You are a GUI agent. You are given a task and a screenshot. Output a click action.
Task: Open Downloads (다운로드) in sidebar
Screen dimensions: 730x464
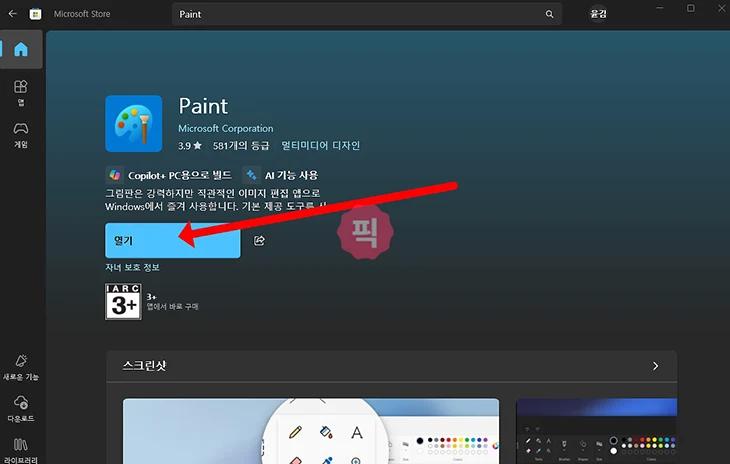pyautogui.click(x=21, y=409)
